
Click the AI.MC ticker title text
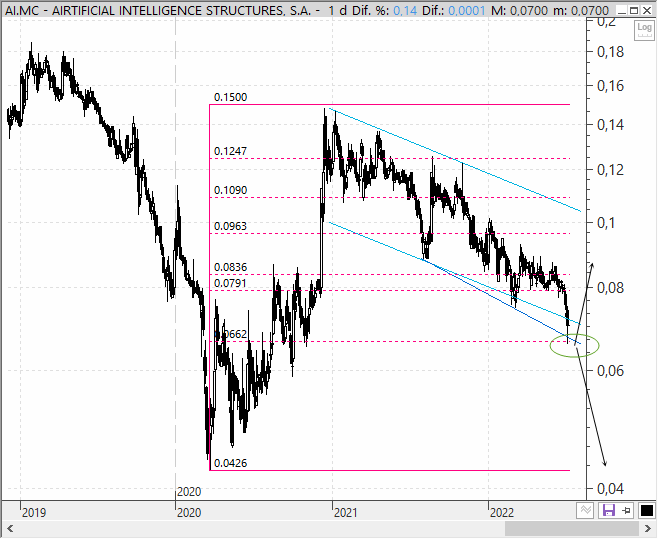tap(22, 10)
